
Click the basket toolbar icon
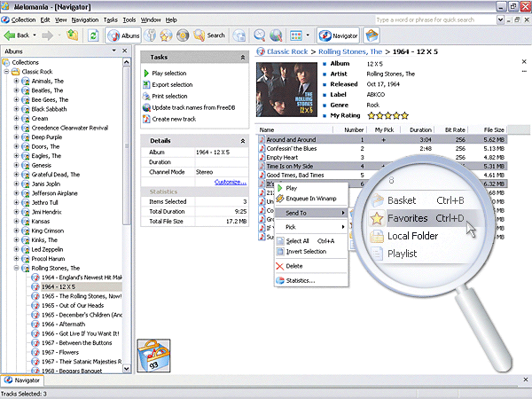(x=372, y=35)
